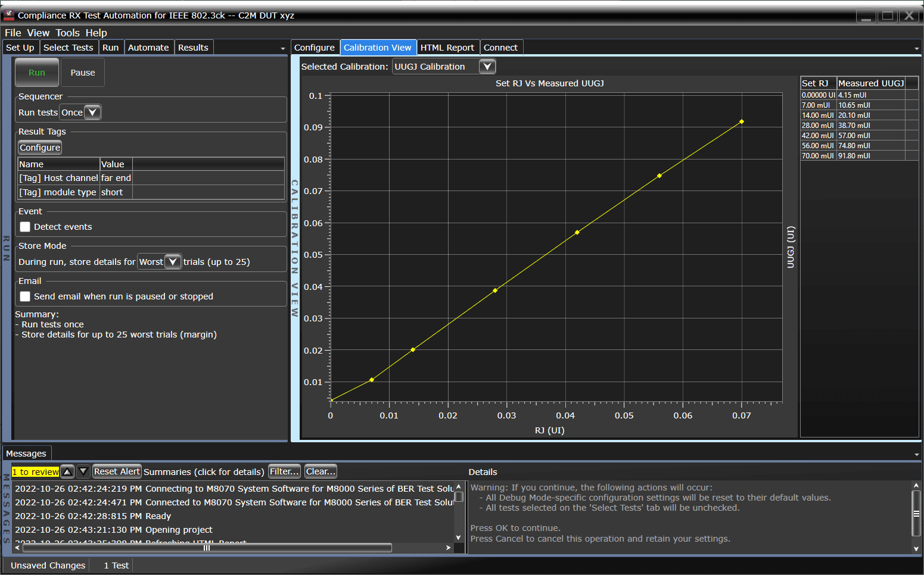Enable email notification when run is paused
Viewport: 924px width, 575px height.
24,296
